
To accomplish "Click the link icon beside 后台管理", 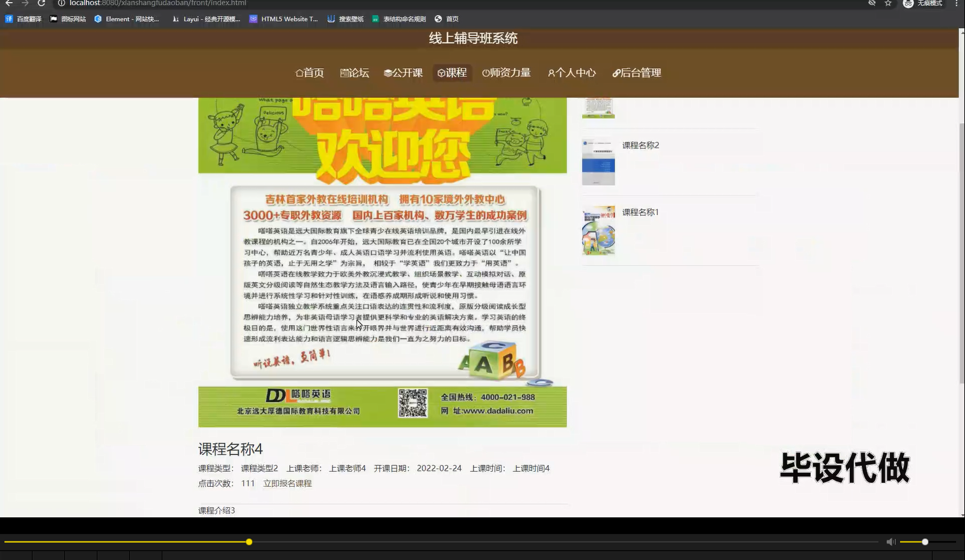I will pyautogui.click(x=616, y=73).
